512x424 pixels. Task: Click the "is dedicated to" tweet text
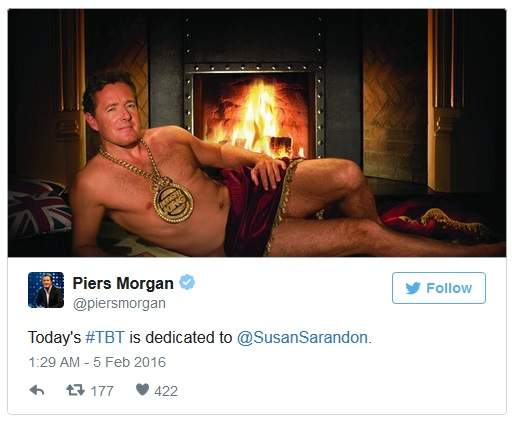click(181, 337)
